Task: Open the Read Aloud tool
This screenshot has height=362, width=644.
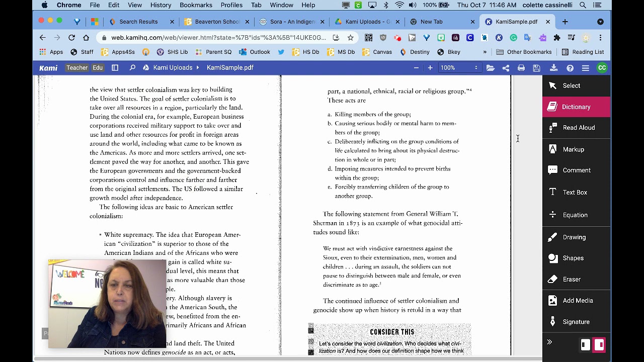Action: tap(576, 128)
